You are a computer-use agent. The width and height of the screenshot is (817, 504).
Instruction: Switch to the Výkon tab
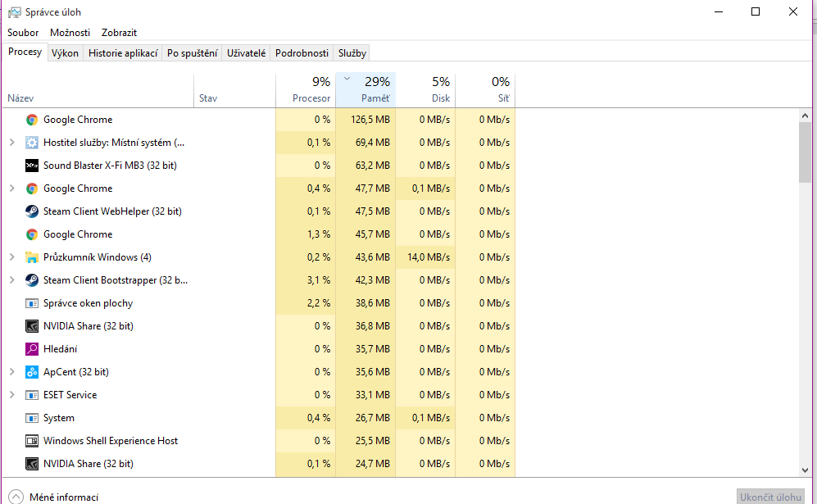click(65, 53)
